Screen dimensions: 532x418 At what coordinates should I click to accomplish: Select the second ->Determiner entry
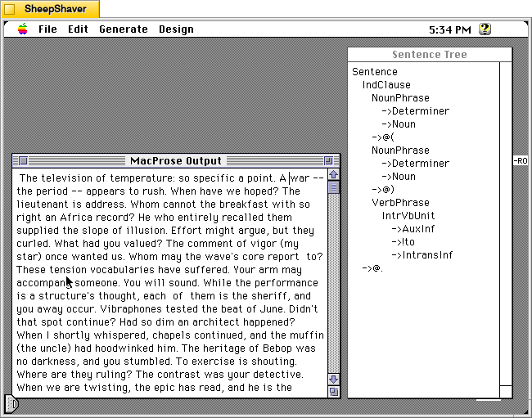415,164
